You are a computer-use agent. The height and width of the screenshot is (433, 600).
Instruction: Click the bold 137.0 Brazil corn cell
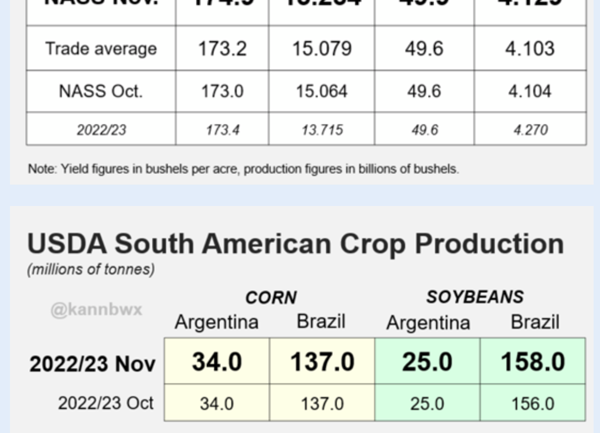[322, 361]
